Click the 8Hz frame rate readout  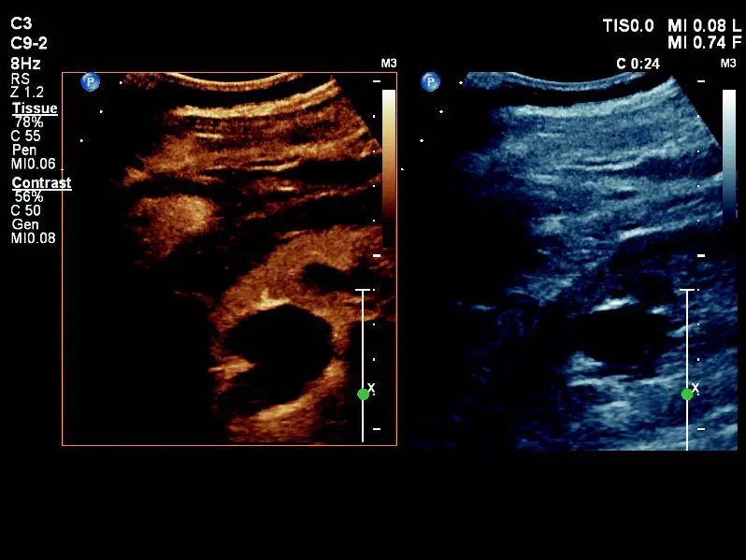[x=25, y=64]
